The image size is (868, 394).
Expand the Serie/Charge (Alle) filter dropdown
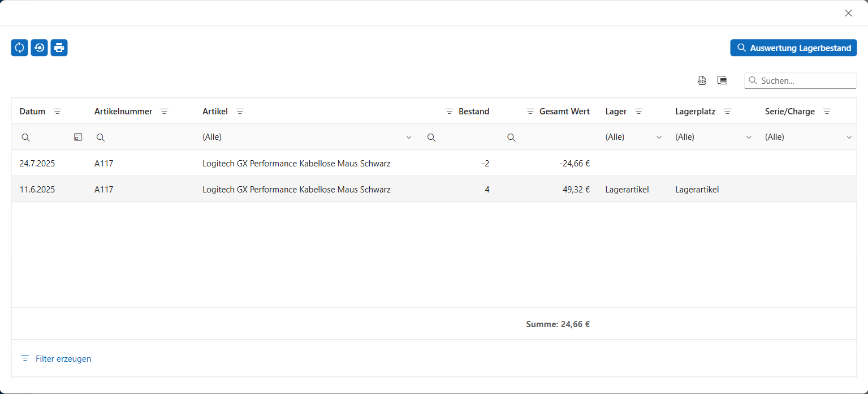tap(849, 137)
